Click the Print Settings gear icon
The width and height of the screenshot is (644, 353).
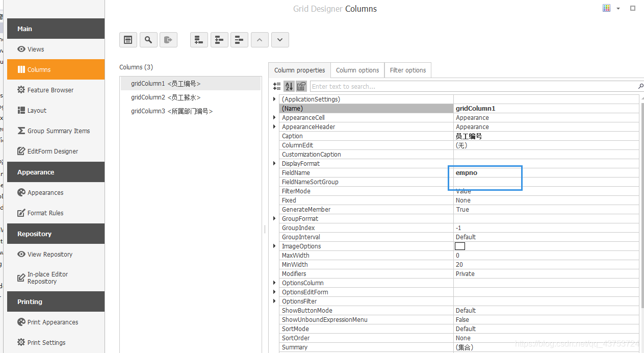[21, 342]
